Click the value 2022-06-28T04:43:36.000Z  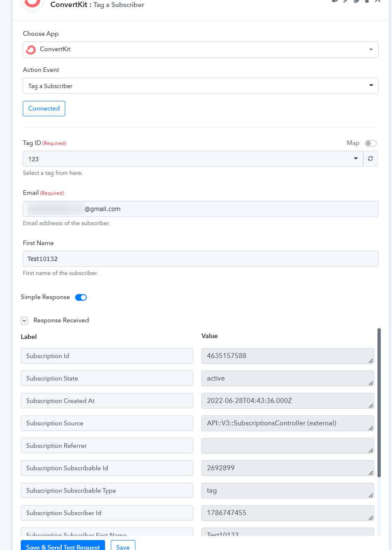click(287, 401)
